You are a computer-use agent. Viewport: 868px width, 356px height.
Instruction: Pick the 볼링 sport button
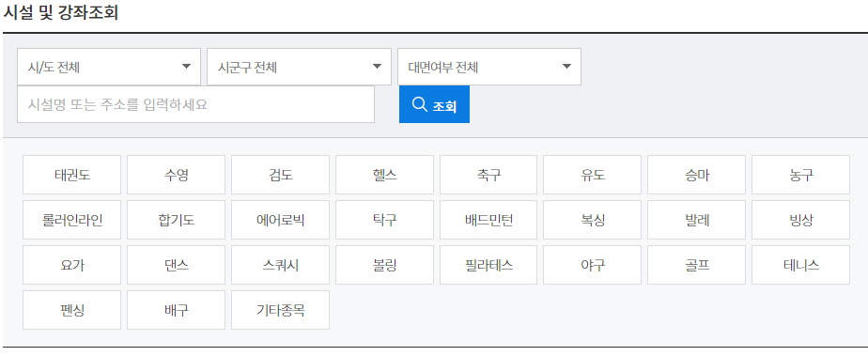tap(385, 265)
